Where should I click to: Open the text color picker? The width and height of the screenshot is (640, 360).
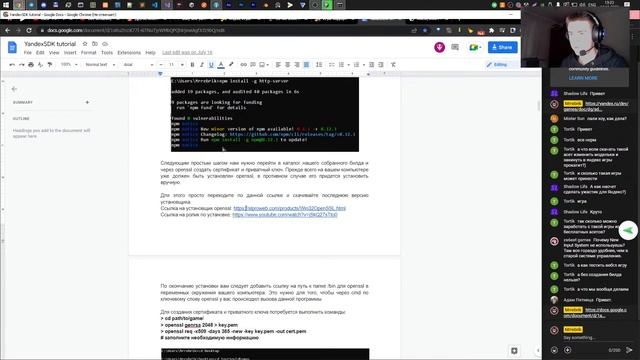tap(221, 64)
